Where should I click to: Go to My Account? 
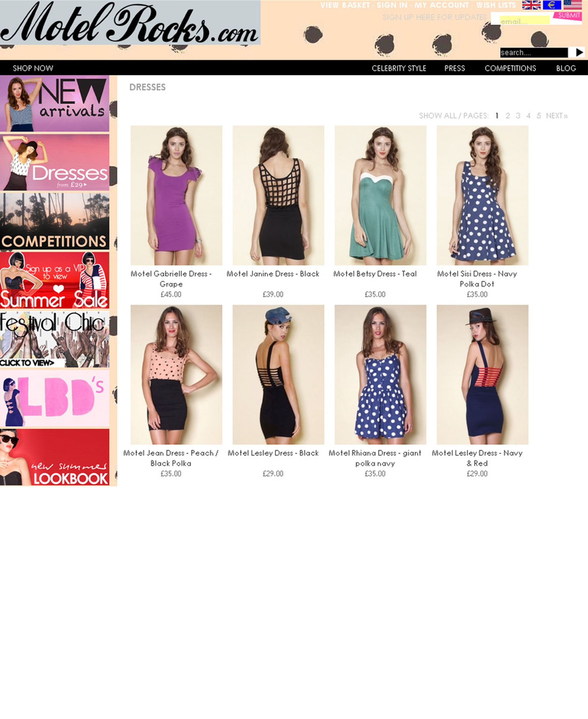pyautogui.click(x=442, y=5)
